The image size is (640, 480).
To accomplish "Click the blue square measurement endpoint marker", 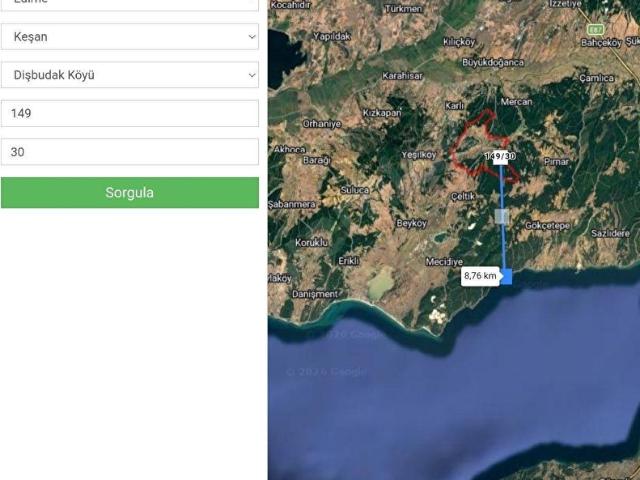I will (x=506, y=276).
